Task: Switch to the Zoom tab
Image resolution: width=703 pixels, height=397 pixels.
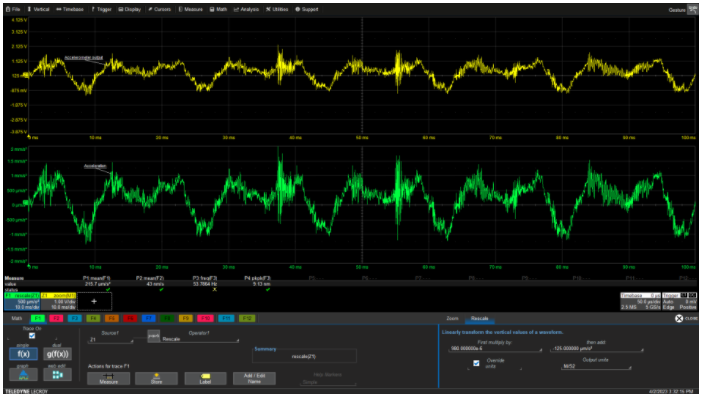Action: click(x=452, y=318)
